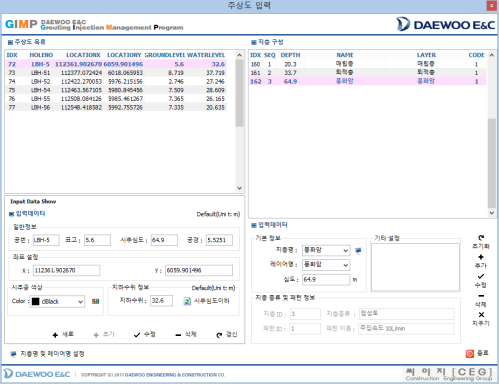This screenshot has height=384, width=499.
Task: Click LAYER column header in stratum table
Action: coord(426,55)
